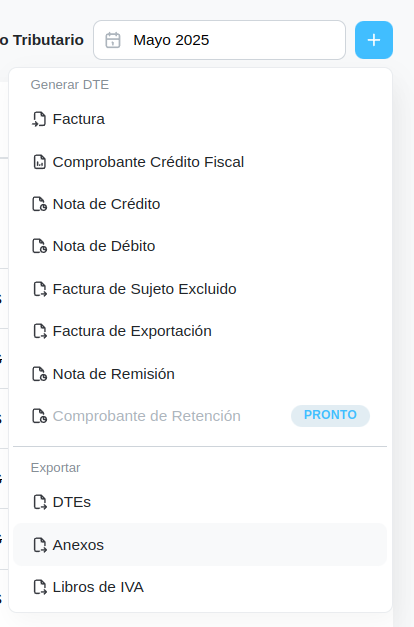Click the Nota de Remisión icon
Viewport: 414px width, 627px height.
(x=39, y=374)
